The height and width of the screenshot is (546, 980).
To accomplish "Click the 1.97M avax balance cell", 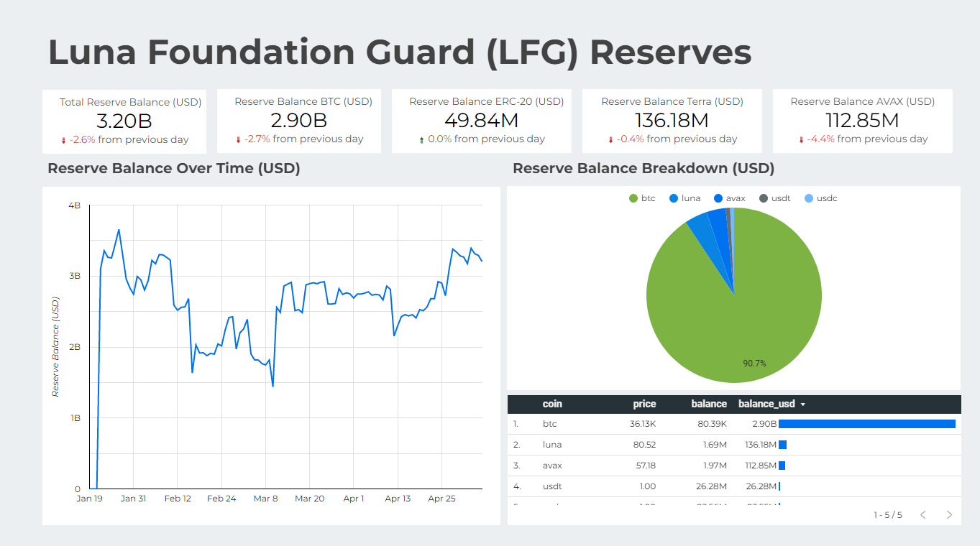I will [714, 466].
